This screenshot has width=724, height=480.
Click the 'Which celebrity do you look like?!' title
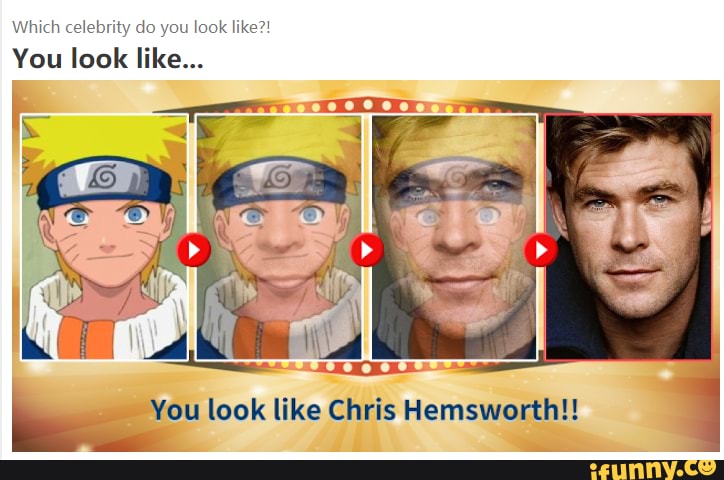point(141,27)
